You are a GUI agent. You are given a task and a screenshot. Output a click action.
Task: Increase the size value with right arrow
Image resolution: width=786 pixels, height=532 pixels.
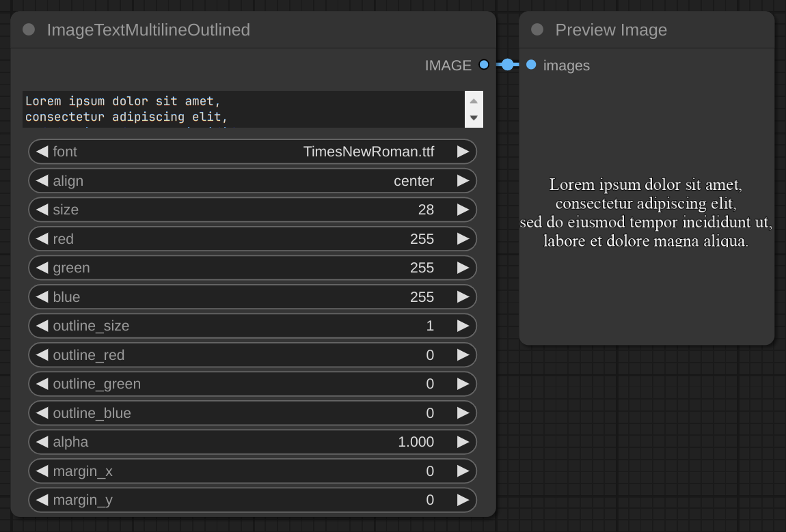[x=463, y=210]
